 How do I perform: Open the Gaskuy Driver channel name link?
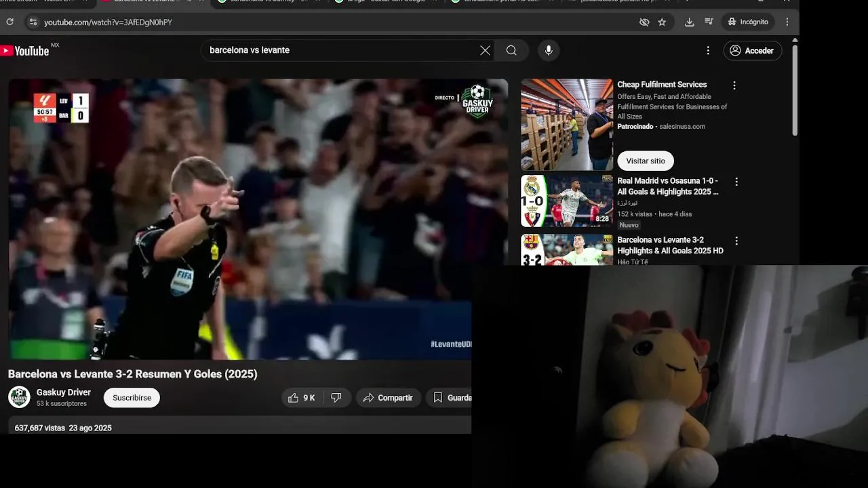[x=64, y=392]
